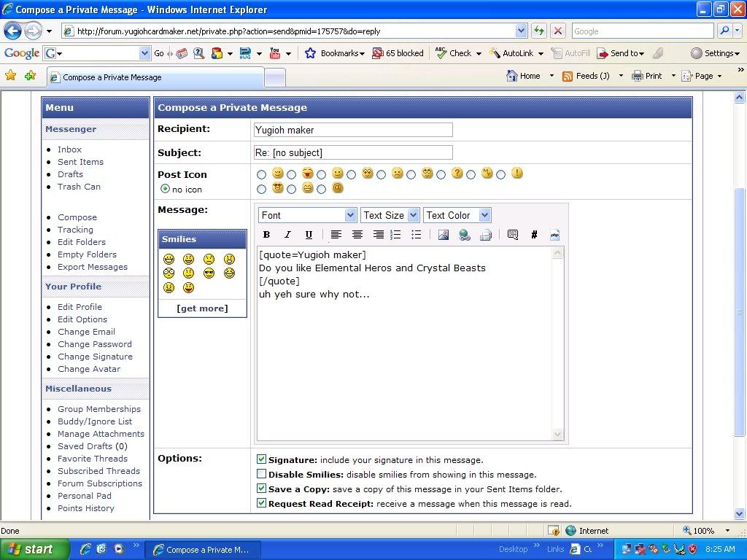Expand the Text Size dropdown

(x=390, y=215)
